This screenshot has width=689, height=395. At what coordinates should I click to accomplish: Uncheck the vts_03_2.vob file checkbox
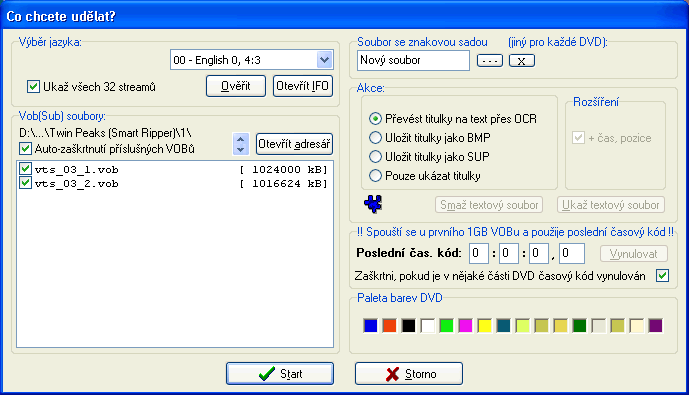coord(25,183)
